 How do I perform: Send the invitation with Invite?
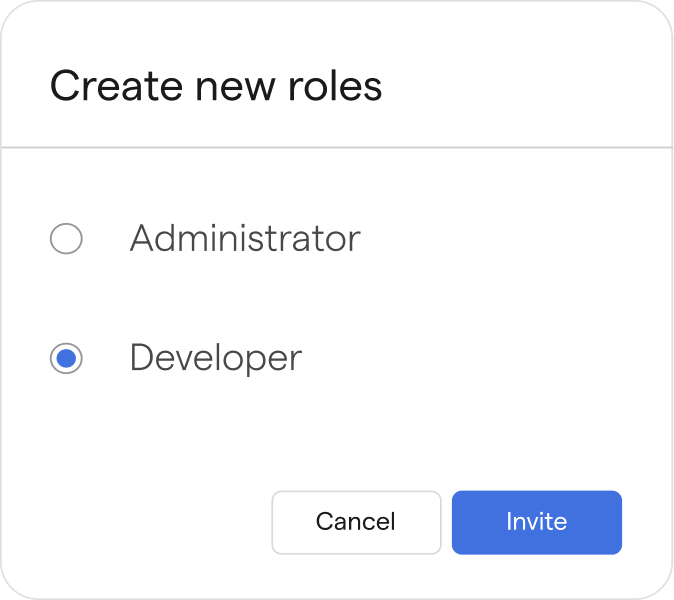tap(537, 522)
